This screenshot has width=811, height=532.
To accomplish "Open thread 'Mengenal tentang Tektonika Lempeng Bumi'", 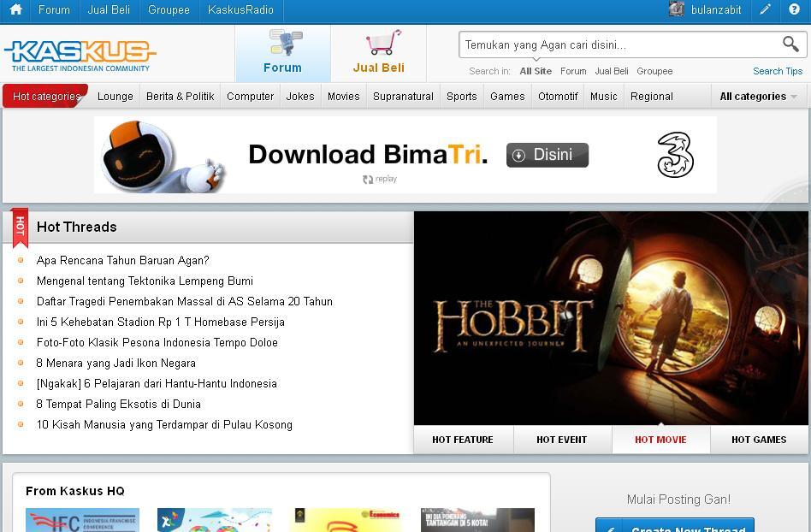I will coord(145,281).
